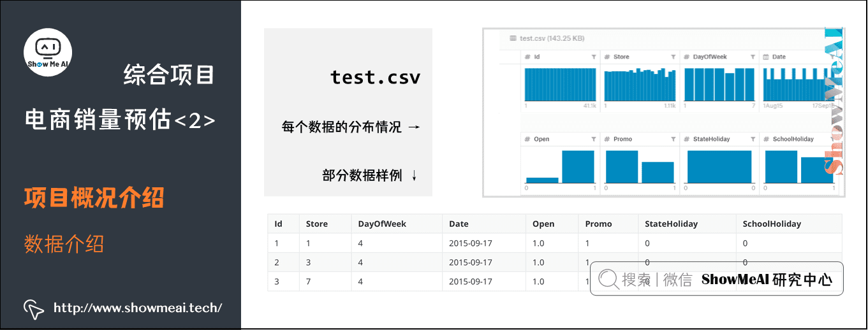Screen dimensions: 868x330
Task: Click the hash type icon of Store column
Action: click(x=607, y=57)
